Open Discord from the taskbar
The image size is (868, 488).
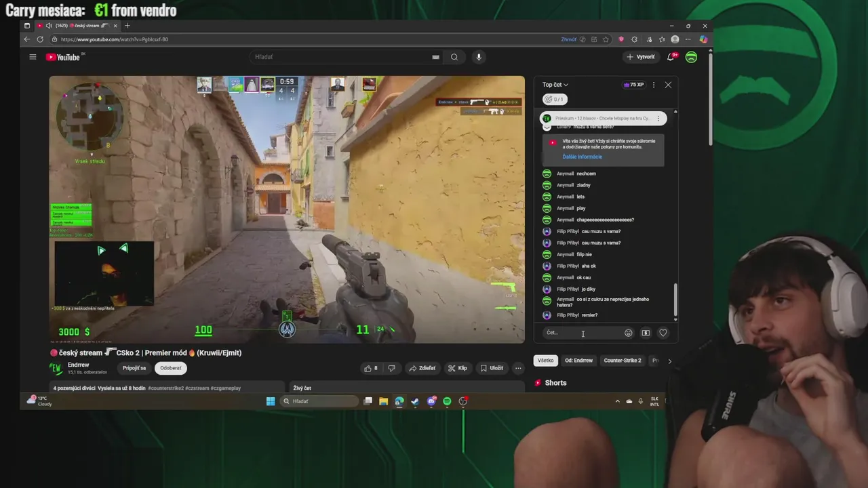(x=431, y=401)
